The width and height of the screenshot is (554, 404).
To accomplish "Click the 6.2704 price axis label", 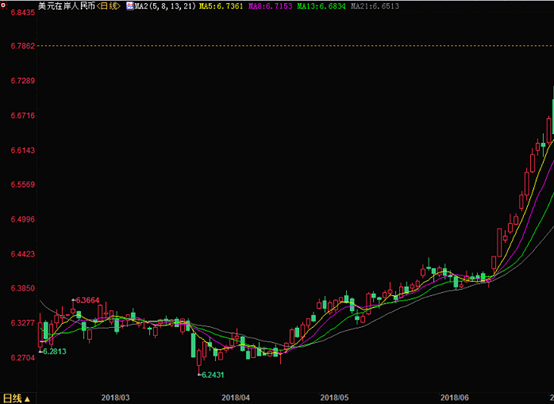I will pyautogui.click(x=23, y=358).
